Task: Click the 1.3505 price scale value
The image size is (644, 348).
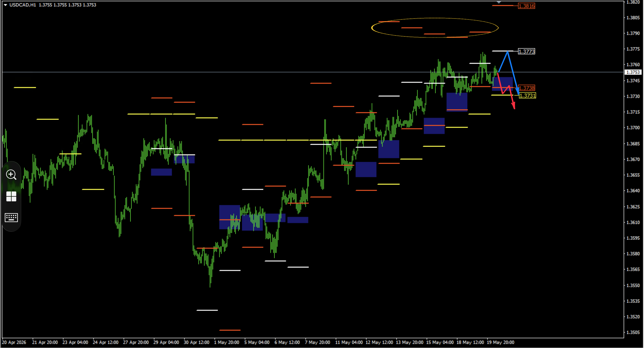Action: click(633, 332)
